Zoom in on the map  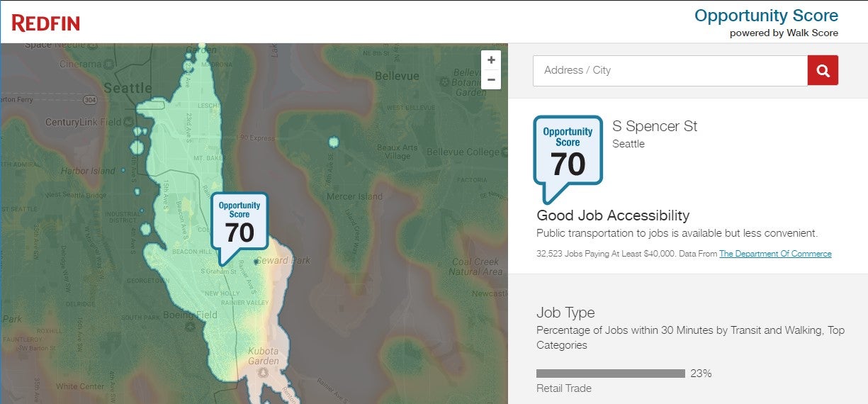491,60
